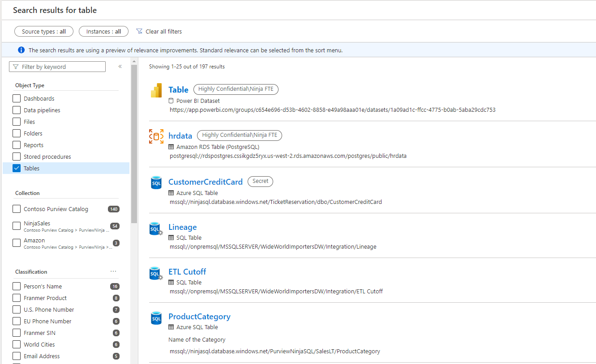The height and width of the screenshot is (364, 596).
Task: Select the Amazon collection checkbox
Action: tap(17, 242)
